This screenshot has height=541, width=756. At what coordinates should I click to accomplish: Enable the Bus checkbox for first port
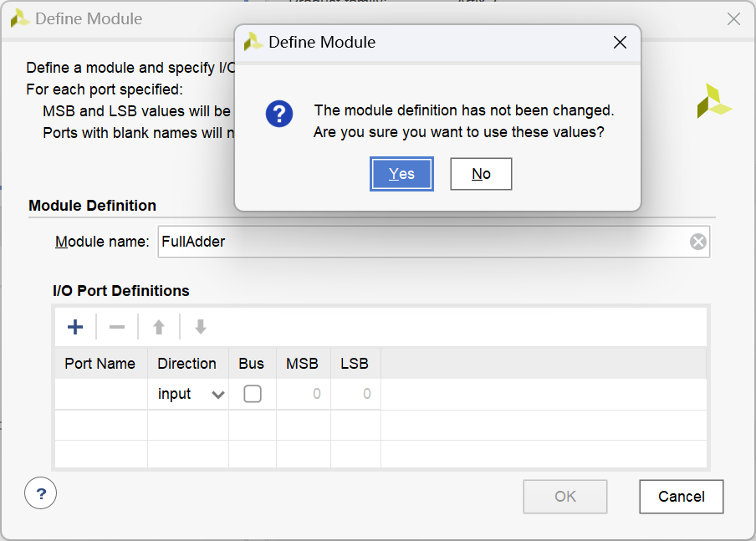click(253, 394)
